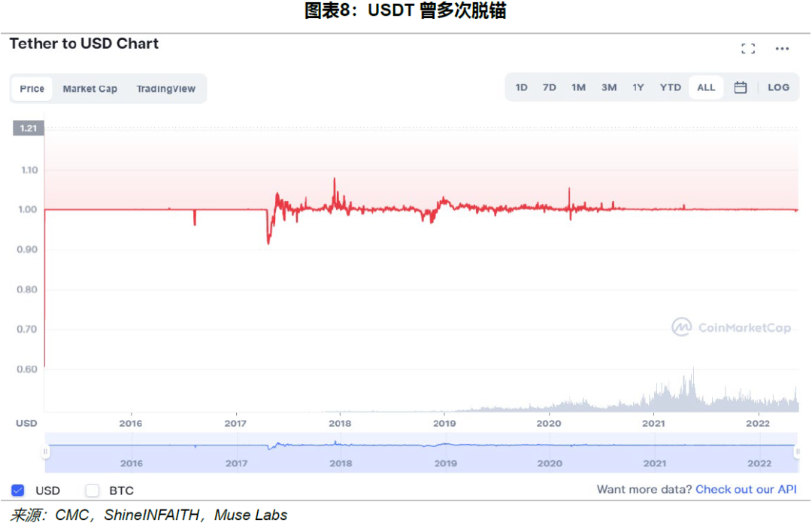Open the fullscreen chart icon
The image size is (812, 523).
click(x=748, y=49)
